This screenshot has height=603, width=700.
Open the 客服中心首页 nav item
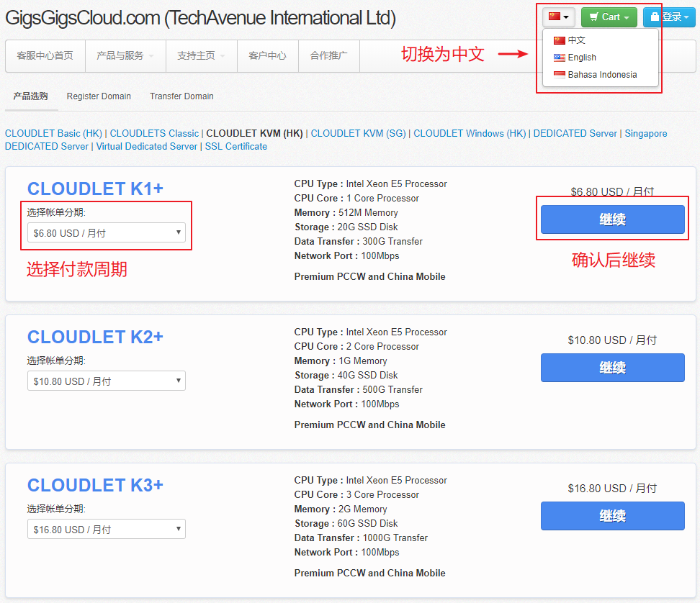[45, 55]
